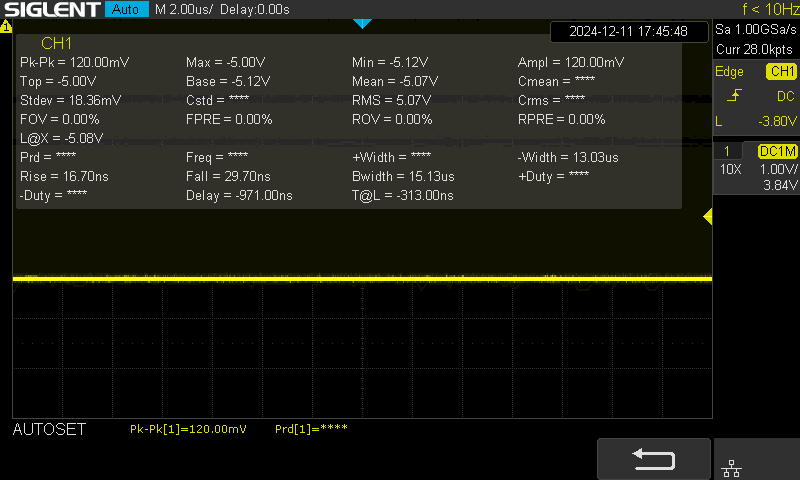Click the SIGLENT logo

(51, 9)
